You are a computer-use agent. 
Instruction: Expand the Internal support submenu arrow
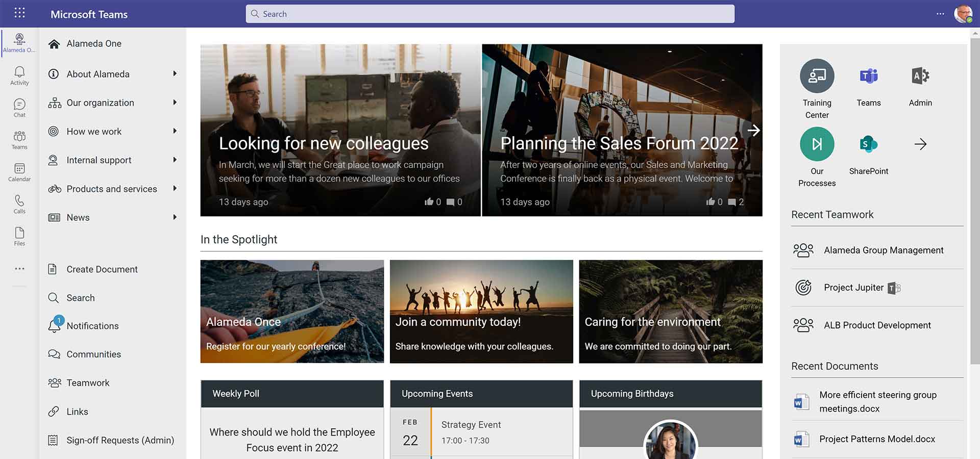pos(175,160)
